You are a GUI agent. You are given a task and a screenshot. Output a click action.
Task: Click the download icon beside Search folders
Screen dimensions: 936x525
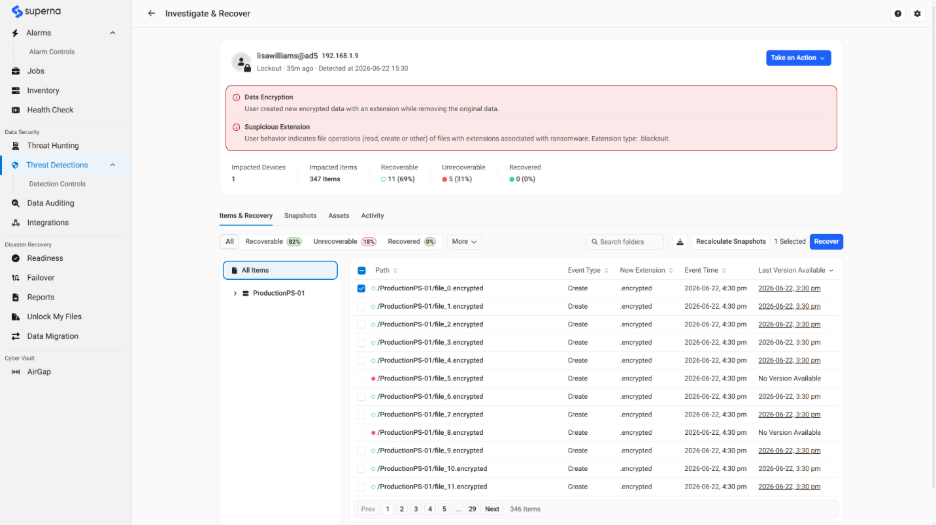680,242
